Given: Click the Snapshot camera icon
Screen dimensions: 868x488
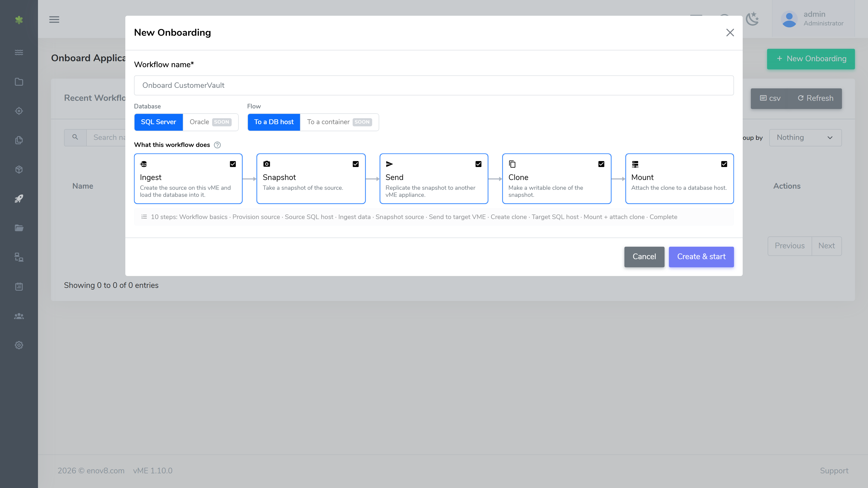Looking at the screenshot, I should pyautogui.click(x=267, y=164).
